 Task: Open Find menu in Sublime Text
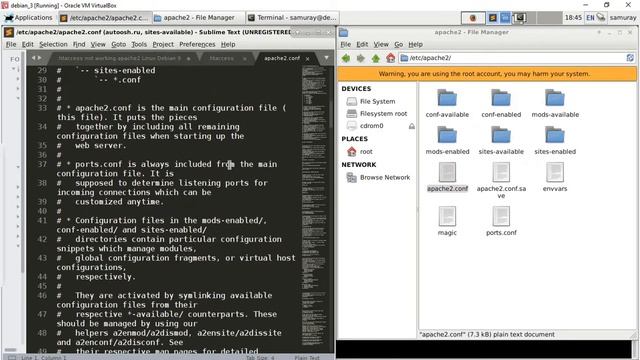point(79,44)
